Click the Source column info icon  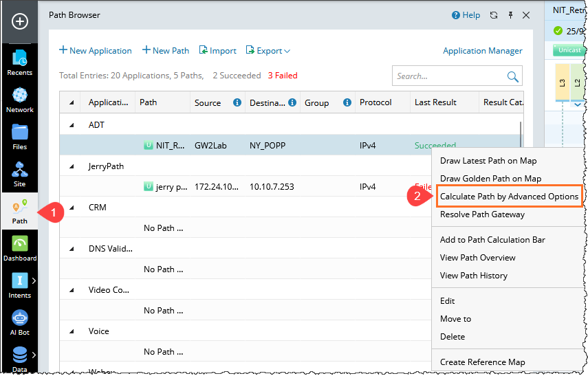pyautogui.click(x=237, y=102)
